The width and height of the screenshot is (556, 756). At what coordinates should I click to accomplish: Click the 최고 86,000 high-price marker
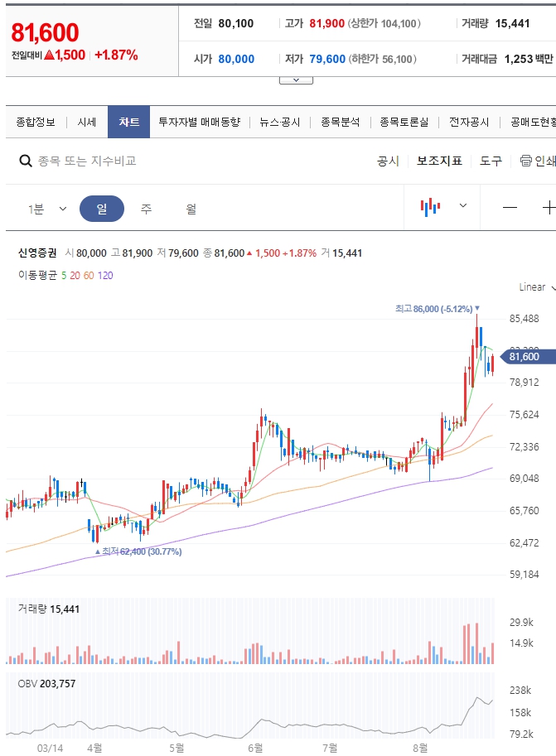[x=437, y=308]
